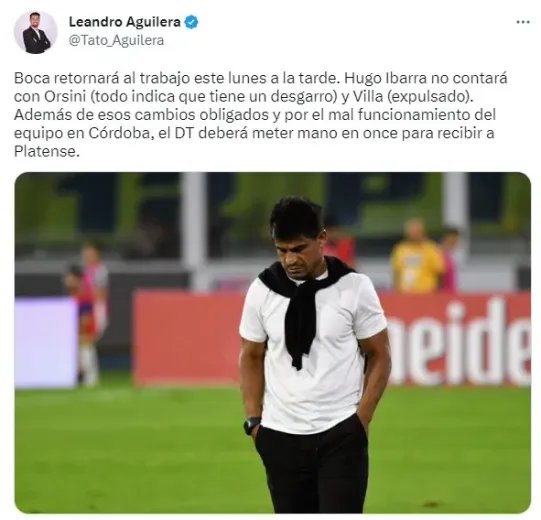Screen dimensions: 541x520
Task: Click the blue verified badge
Action: coord(191,22)
